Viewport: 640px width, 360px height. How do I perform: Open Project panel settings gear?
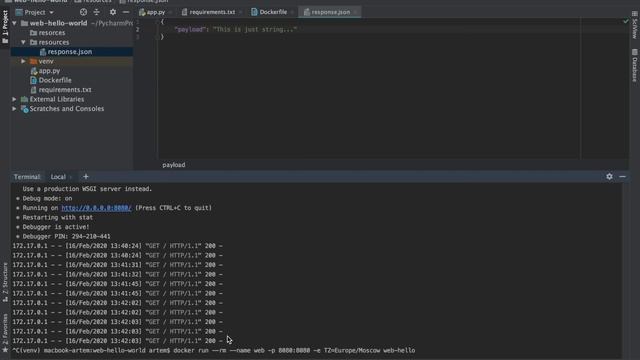(113, 12)
